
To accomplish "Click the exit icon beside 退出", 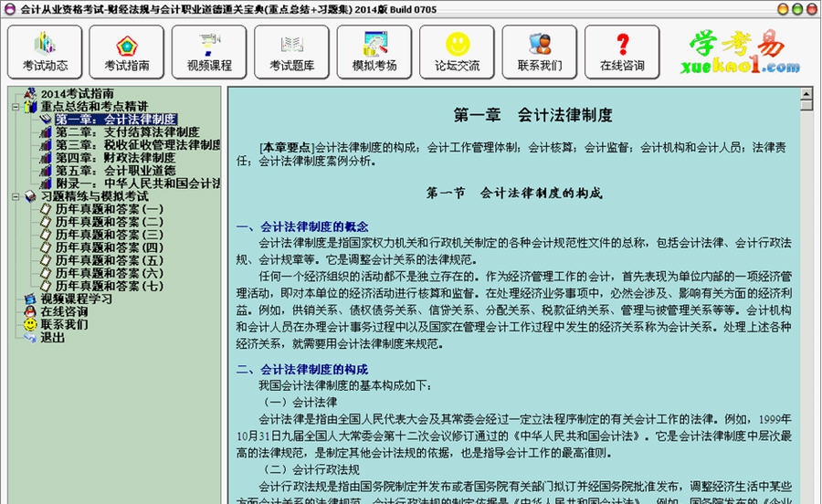I will 30,338.
